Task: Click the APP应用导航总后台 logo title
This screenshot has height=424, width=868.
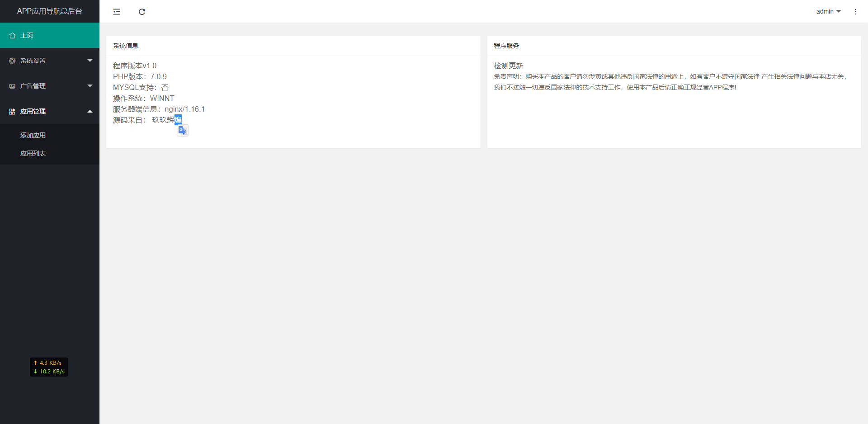Action: 50,11
